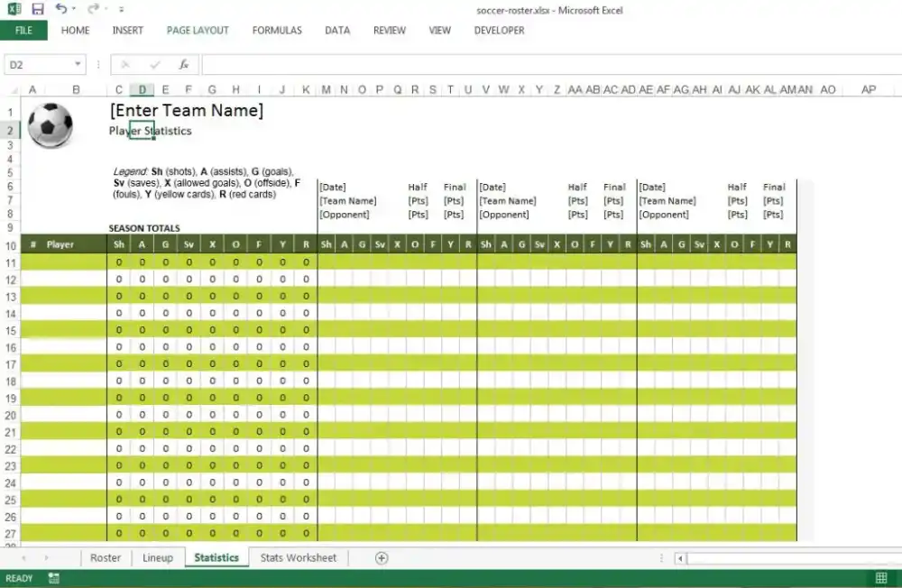
Task: Select column AP header
Action: pos(868,90)
